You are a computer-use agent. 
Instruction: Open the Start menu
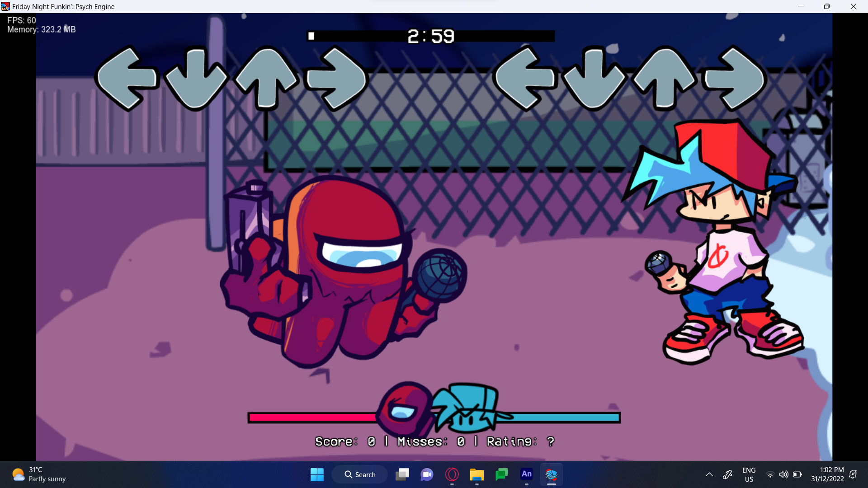pyautogui.click(x=317, y=474)
